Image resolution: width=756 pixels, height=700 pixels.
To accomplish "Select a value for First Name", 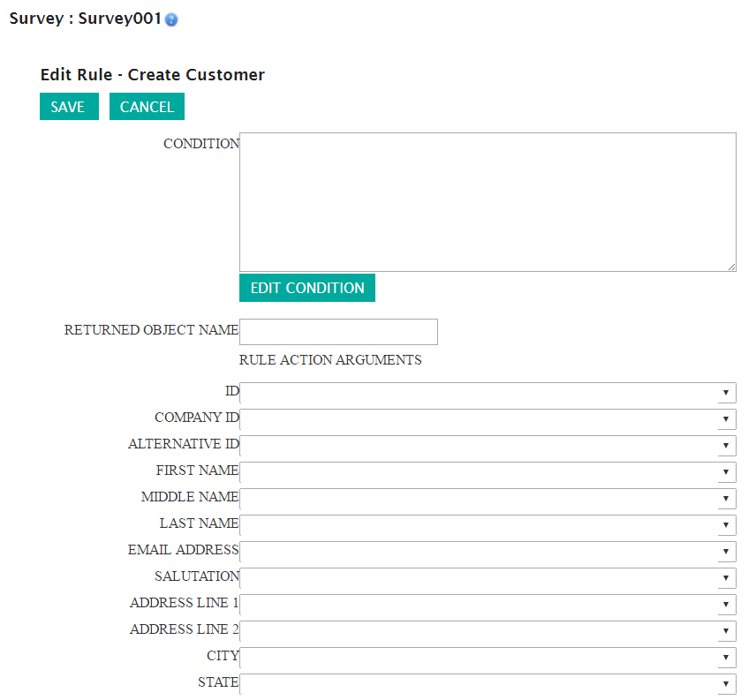I will point(488,472).
